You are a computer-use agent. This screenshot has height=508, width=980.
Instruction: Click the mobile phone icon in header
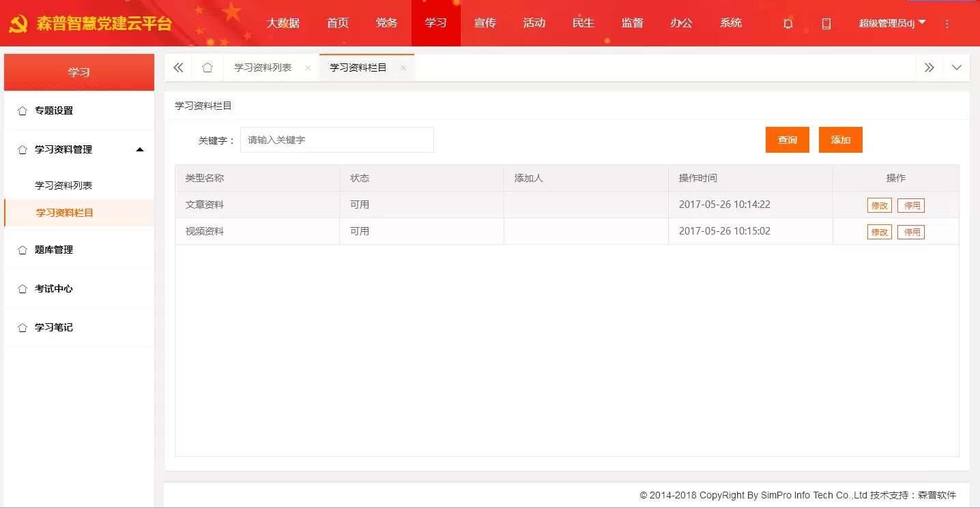tap(826, 23)
